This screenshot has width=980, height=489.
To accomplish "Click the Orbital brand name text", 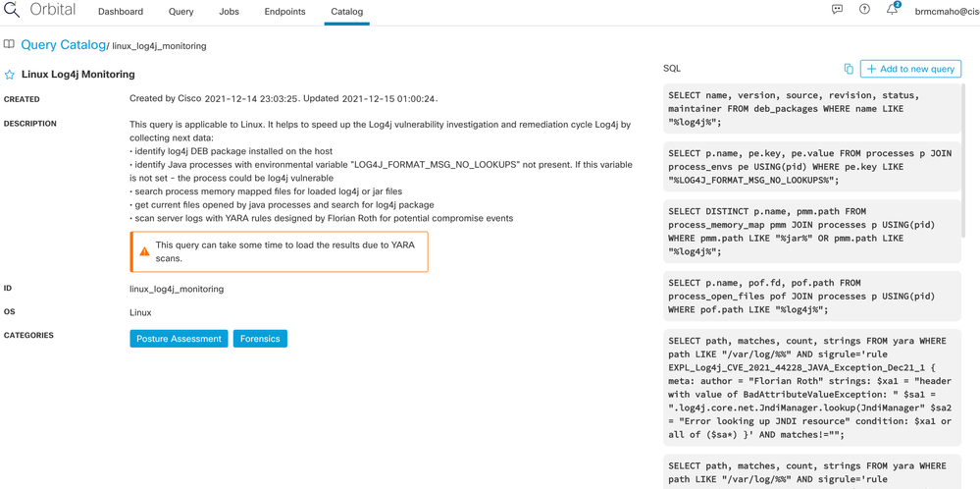I will click(53, 11).
